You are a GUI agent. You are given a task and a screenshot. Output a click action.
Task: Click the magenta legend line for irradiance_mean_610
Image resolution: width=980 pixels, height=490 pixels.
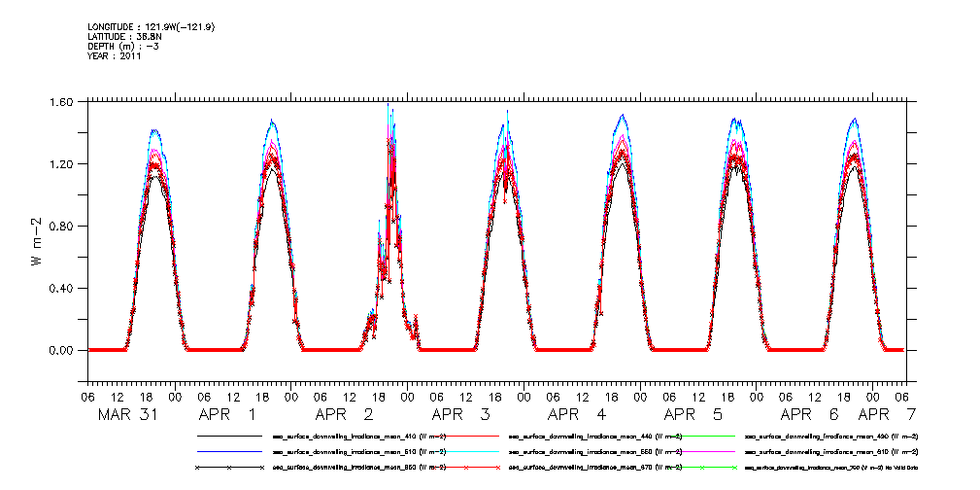702,451
